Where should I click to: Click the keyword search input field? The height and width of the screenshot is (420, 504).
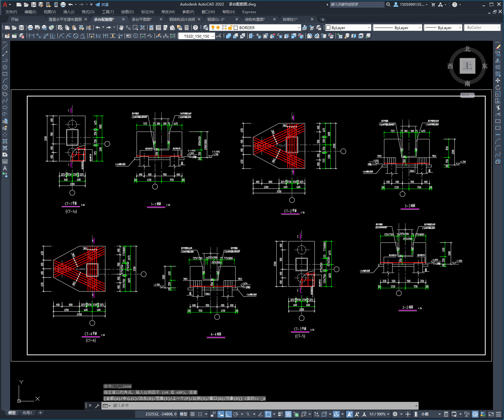(x=357, y=5)
